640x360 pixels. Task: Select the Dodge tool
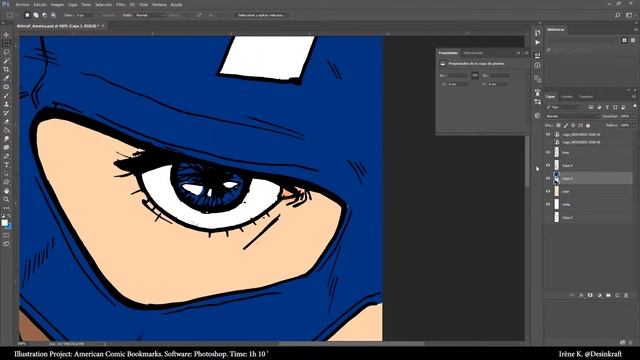(x=6, y=147)
